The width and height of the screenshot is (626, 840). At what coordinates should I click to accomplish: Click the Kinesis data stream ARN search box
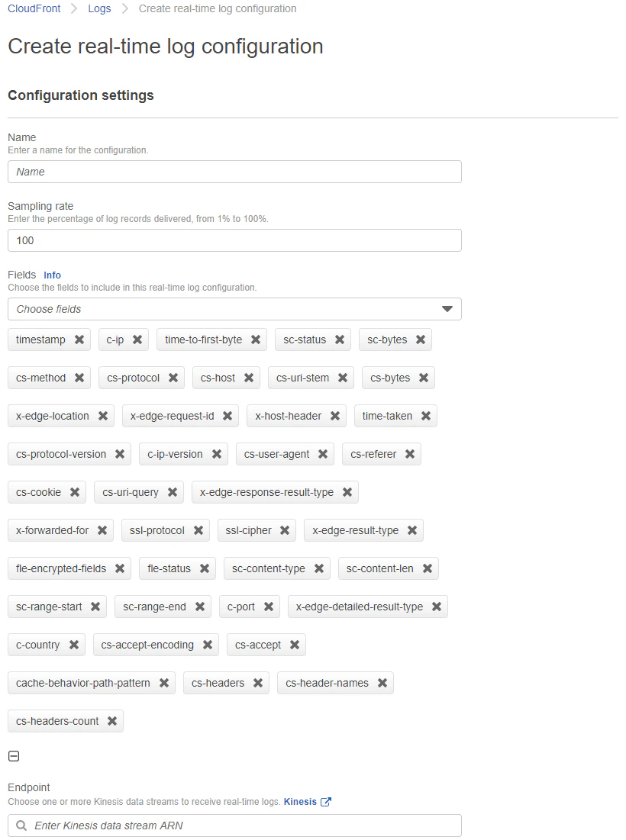tap(234, 825)
